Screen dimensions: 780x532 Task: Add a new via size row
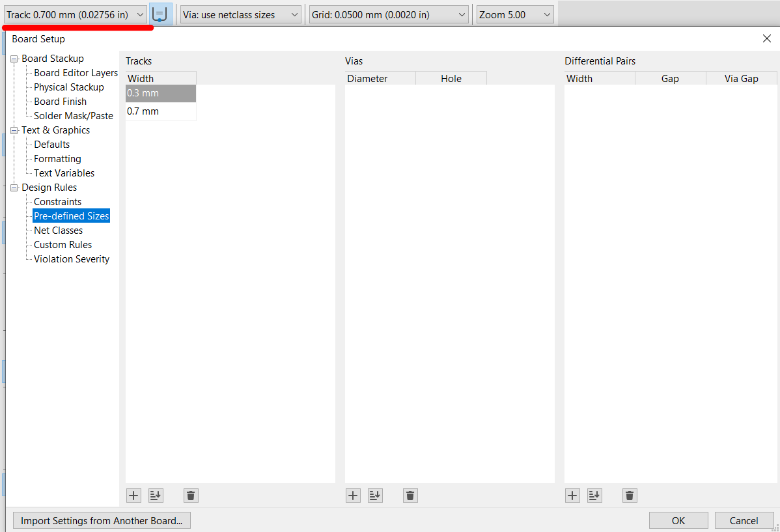pos(353,496)
